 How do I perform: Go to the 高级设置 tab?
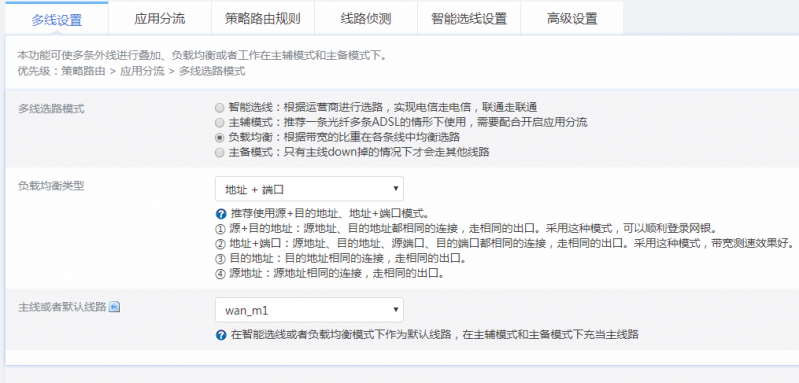(x=572, y=19)
